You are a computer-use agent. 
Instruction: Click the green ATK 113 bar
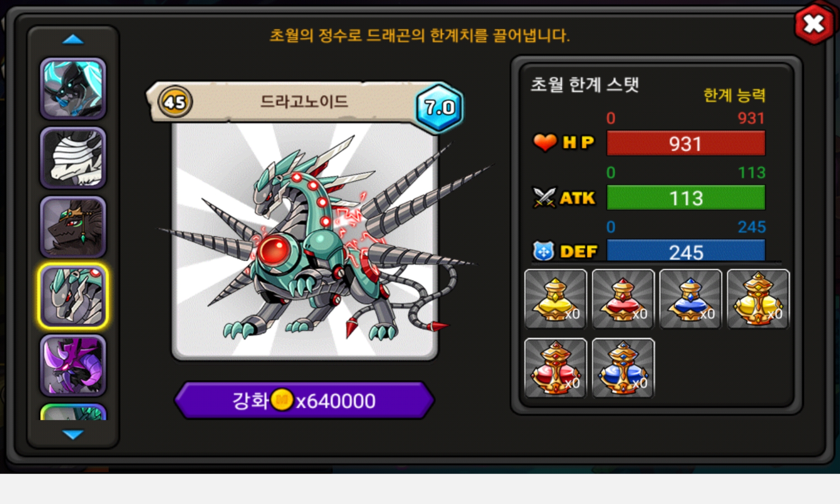(686, 197)
